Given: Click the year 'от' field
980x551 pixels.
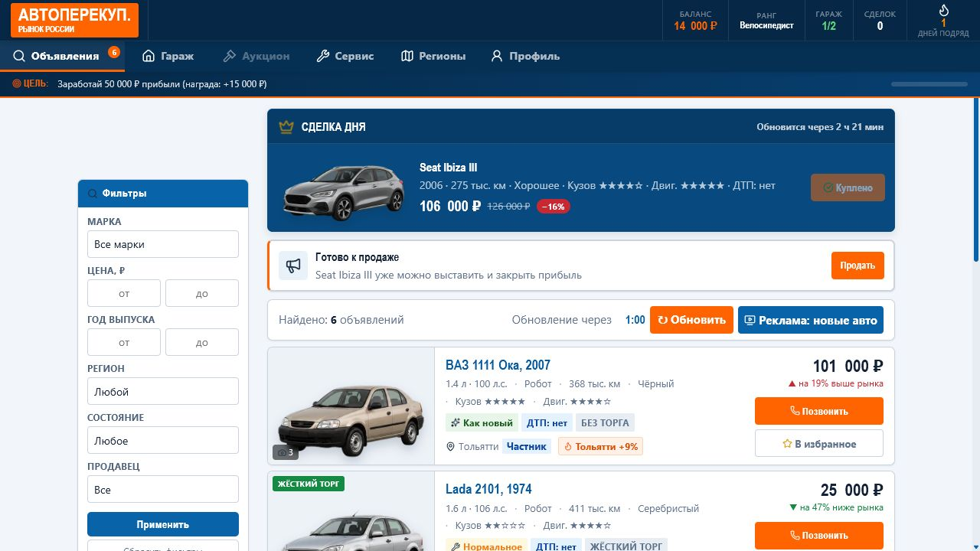Looking at the screenshot, I should pyautogui.click(x=124, y=343).
